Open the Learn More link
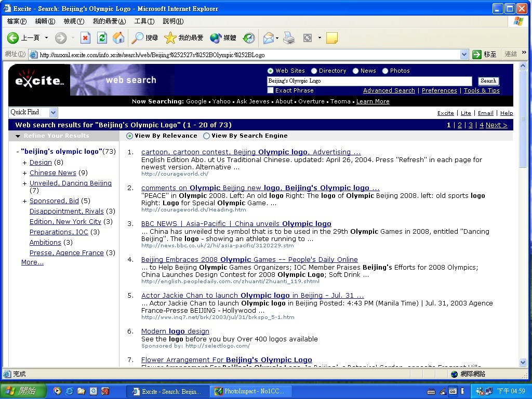 pos(373,101)
